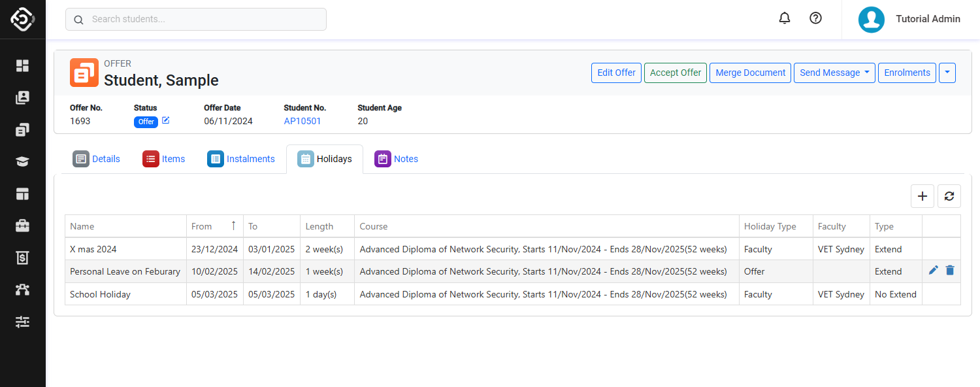This screenshot has height=387, width=980.
Task: Open the settings sliders sidebar icon
Action: click(23, 322)
